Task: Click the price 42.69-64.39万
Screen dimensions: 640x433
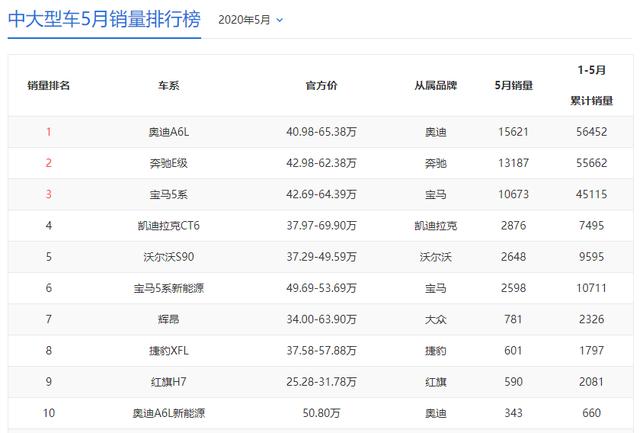Action: point(321,194)
